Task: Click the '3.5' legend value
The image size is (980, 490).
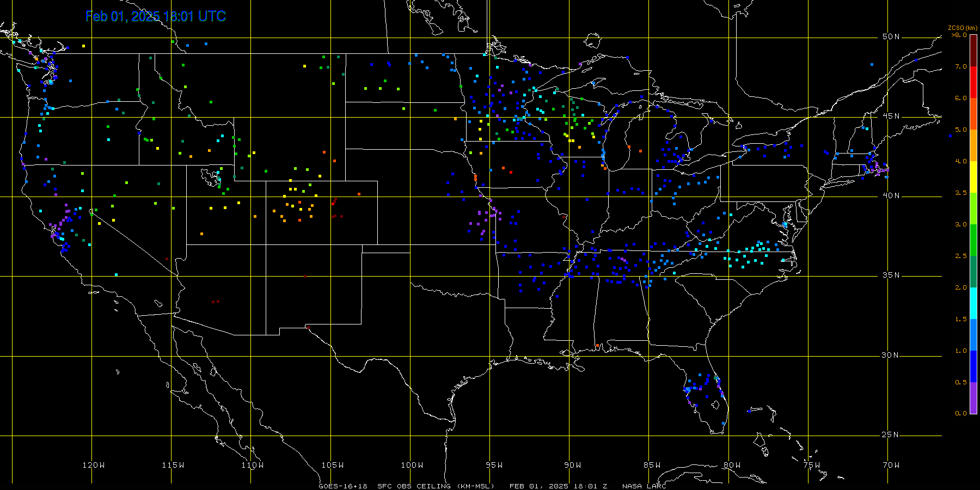Action: (961, 193)
